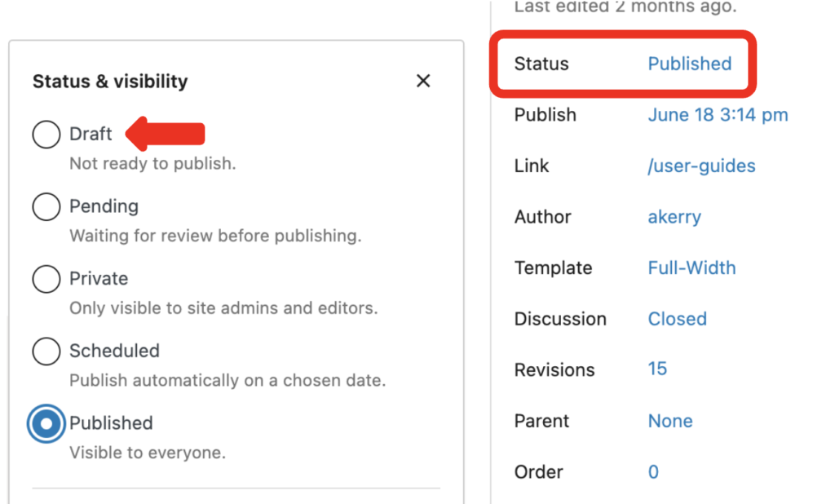The width and height of the screenshot is (835, 504).
Task: Open the Published status dropdown
Action: click(689, 64)
